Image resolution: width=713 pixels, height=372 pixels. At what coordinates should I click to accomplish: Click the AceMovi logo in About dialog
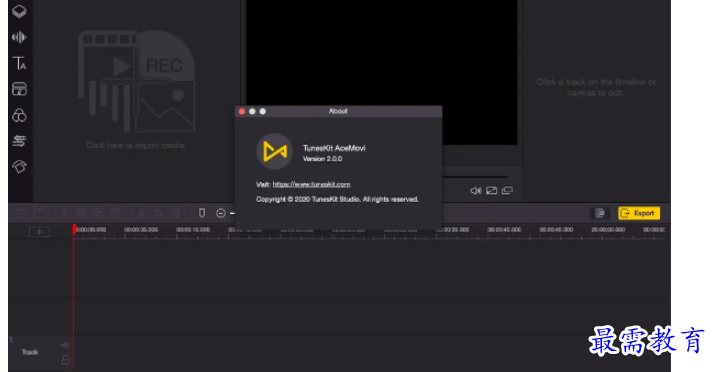pos(275,151)
